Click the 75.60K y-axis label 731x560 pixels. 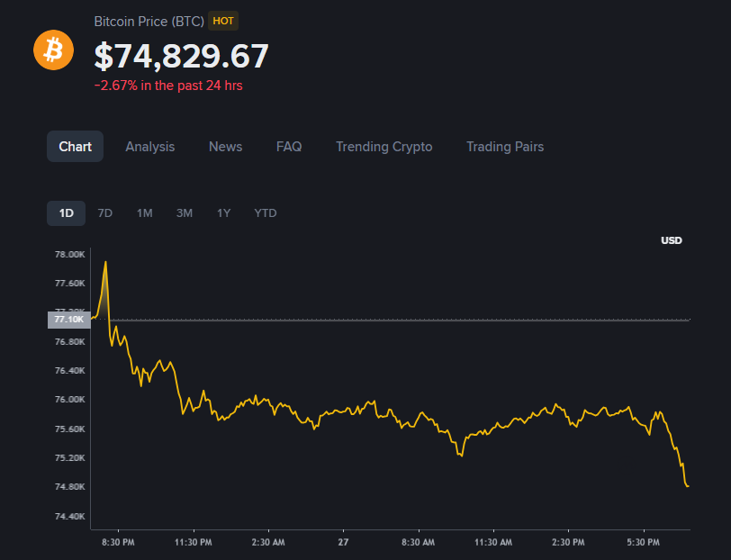pos(70,429)
